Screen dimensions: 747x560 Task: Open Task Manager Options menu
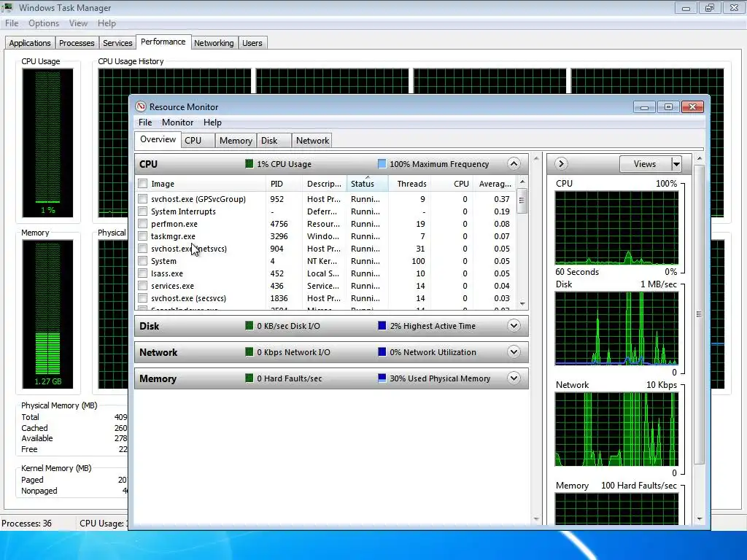coord(43,23)
